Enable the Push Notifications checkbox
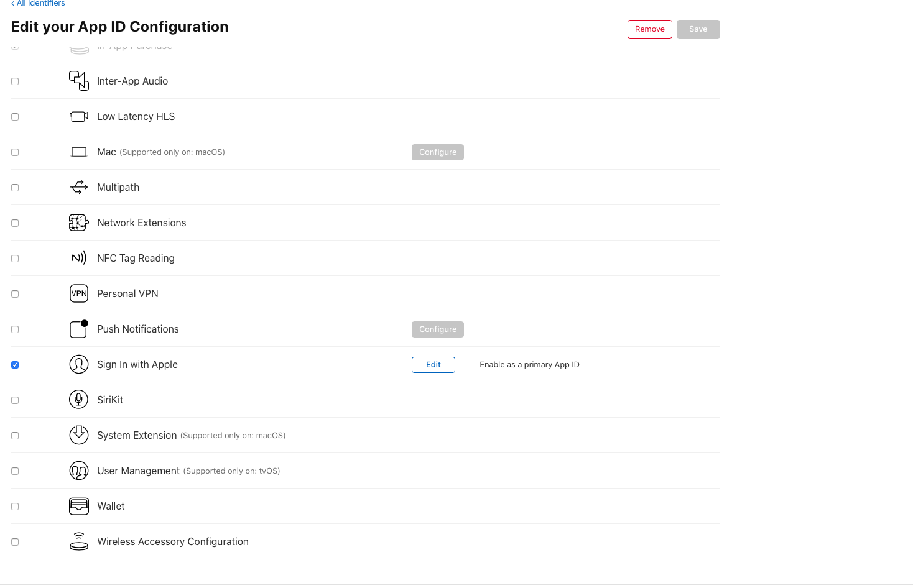This screenshot has width=913, height=588. (15, 329)
